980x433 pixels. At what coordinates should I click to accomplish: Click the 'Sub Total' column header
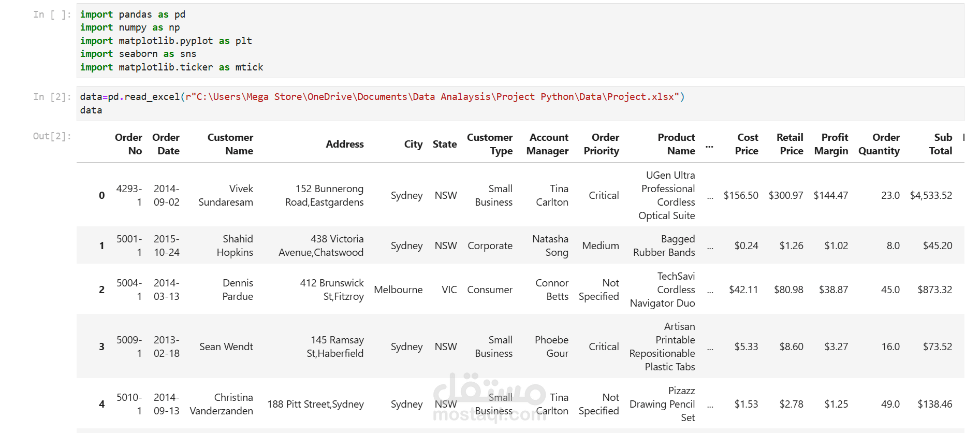tap(941, 144)
